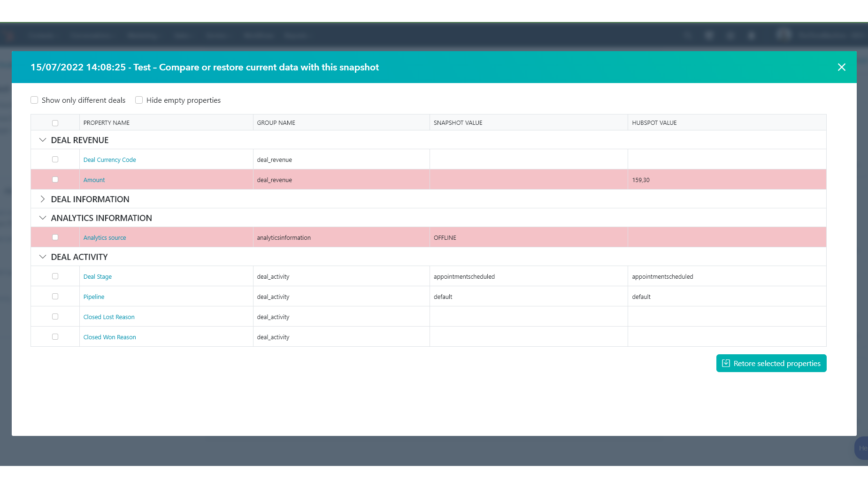Open the Closed Lost Reason link

[109, 317]
